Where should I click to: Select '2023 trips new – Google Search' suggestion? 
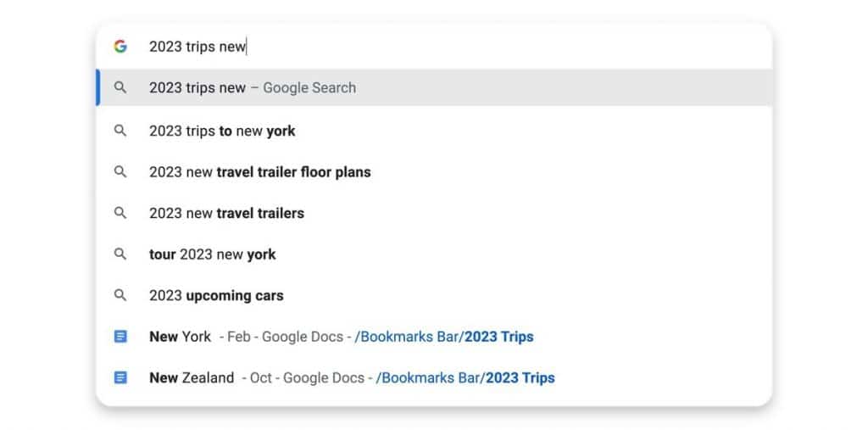pos(434,87)
